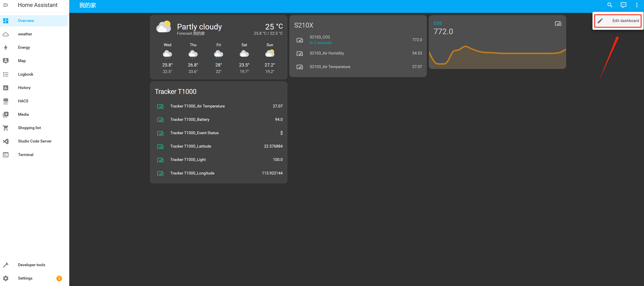Launch Studio Code Server

click(34, 141)
